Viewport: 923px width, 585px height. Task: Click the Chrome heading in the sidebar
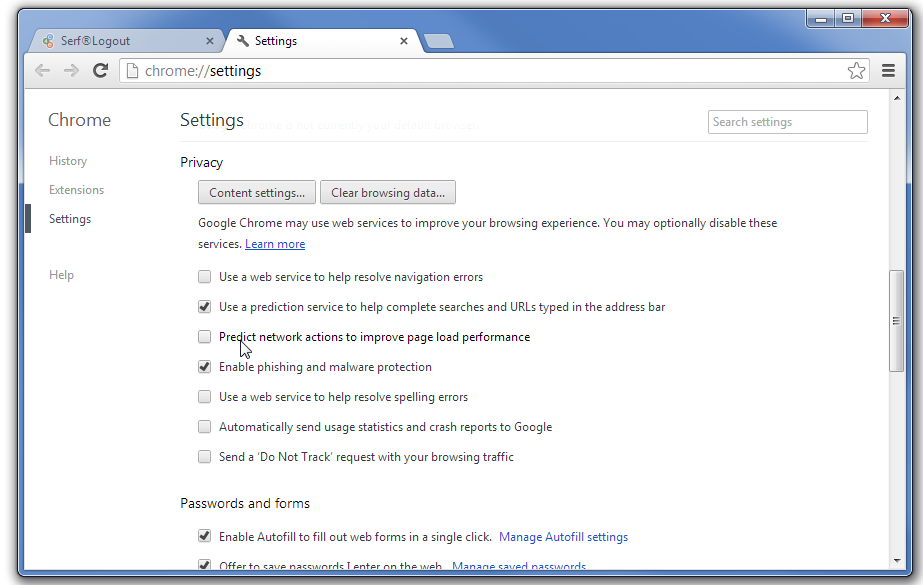[79, 120]
